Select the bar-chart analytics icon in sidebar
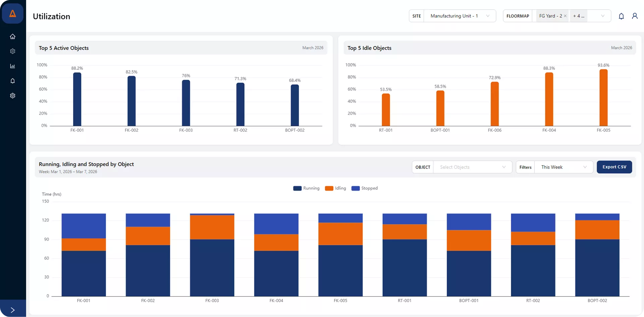 coord(13,66)
